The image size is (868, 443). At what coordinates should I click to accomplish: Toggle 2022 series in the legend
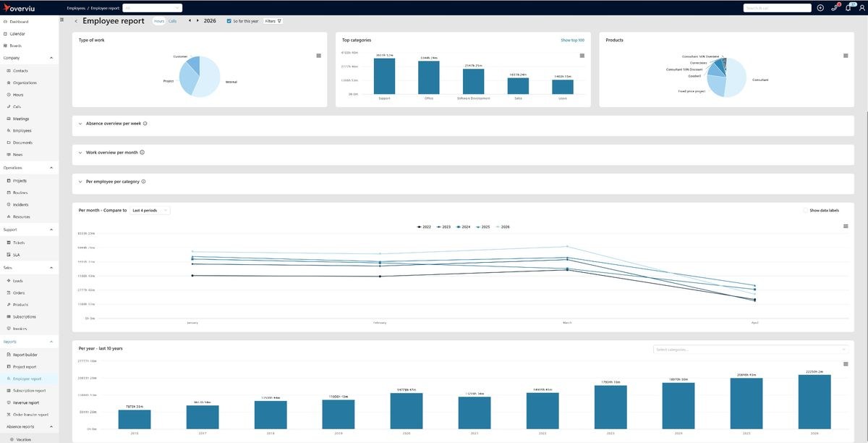[x=424, y=227]
